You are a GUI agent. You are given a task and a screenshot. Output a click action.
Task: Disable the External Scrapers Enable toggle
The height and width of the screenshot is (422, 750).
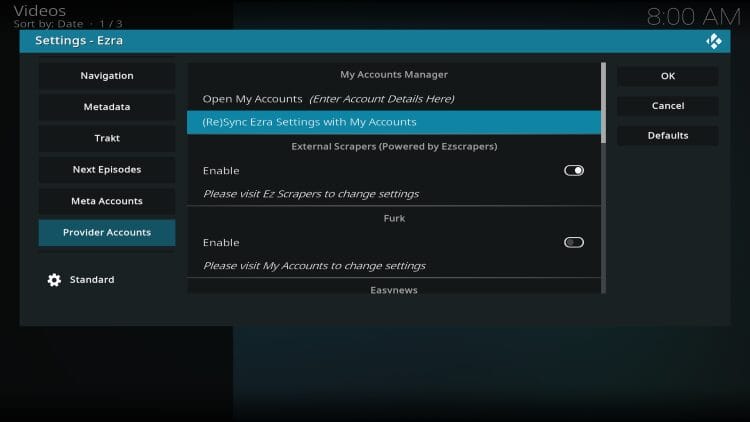click(x=574, y=170)
